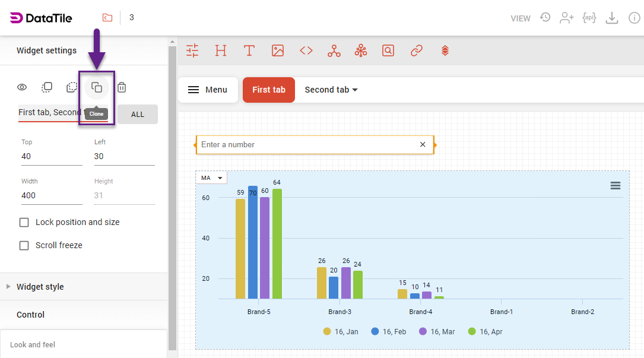Download the dashboard
The width and height of the screenshot is (644, 358).
pyautogui.click(x=611, y=18)
